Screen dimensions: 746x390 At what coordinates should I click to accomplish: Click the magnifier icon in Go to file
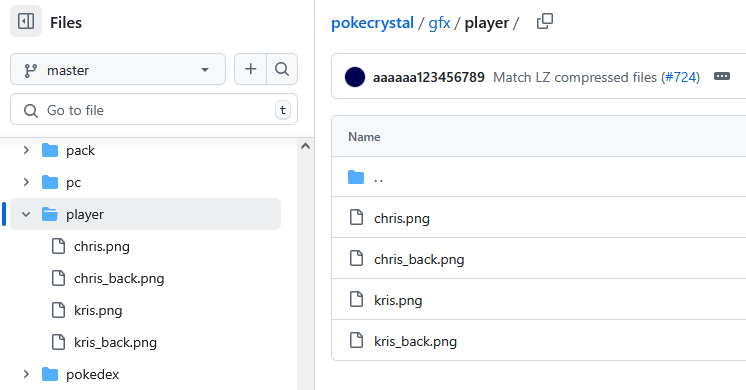(31, 111)
